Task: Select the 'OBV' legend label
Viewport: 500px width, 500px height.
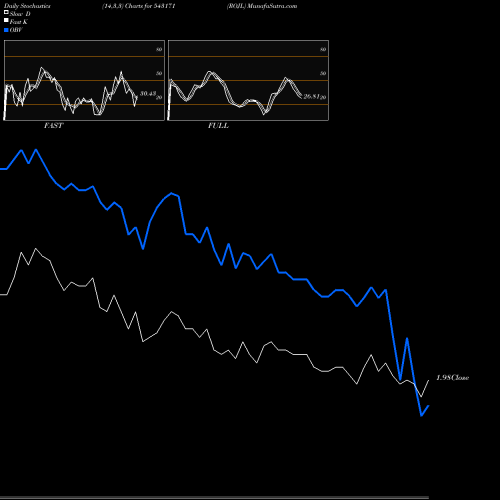Action: (x=16, y=30)
